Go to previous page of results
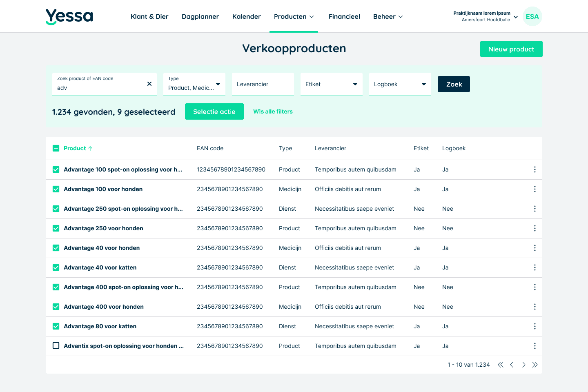Viewport: 588px width, 392px height. coord(512,365)
